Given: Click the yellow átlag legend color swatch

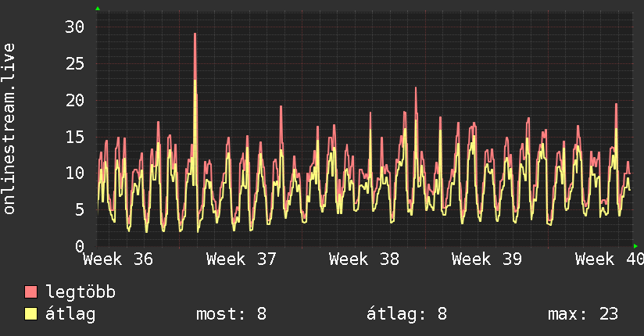Looking at the screenshot, I should click(x=30, y=313).
